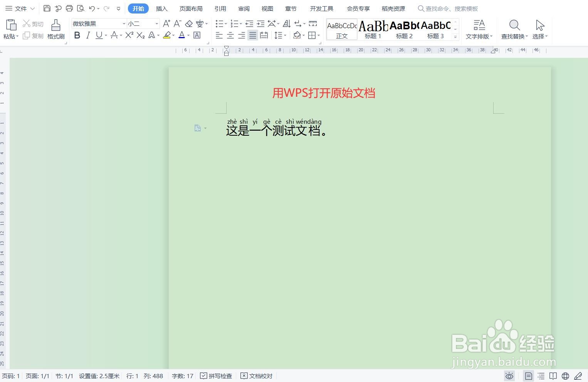
Task: Open the 审阅 tab
Action: pyautogui.click(x=244, y=8)
